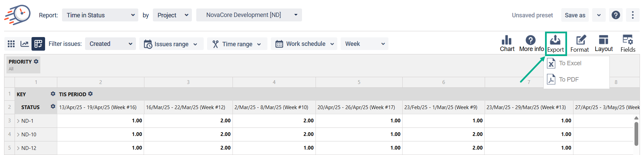This screenshot has height=155, width=644.
Task: Open the gear icon next to TIS PERIOD
Action: coord(90,94)
